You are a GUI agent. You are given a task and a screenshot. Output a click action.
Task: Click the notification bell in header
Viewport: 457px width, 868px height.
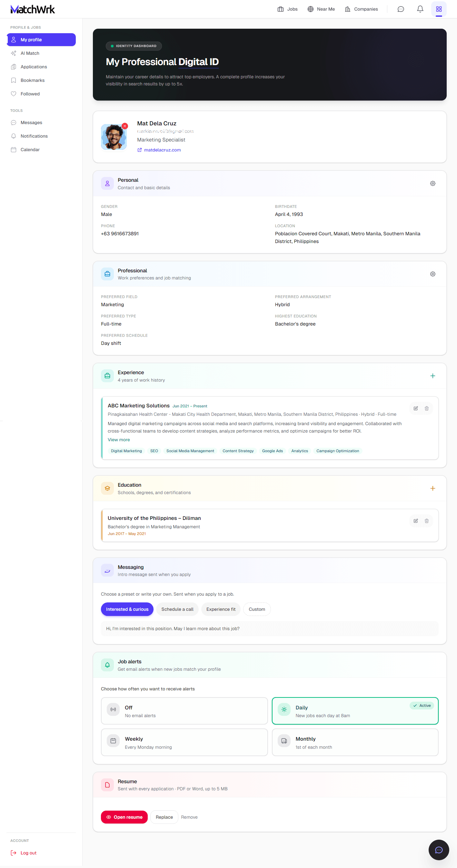click(x=420, y=9)
